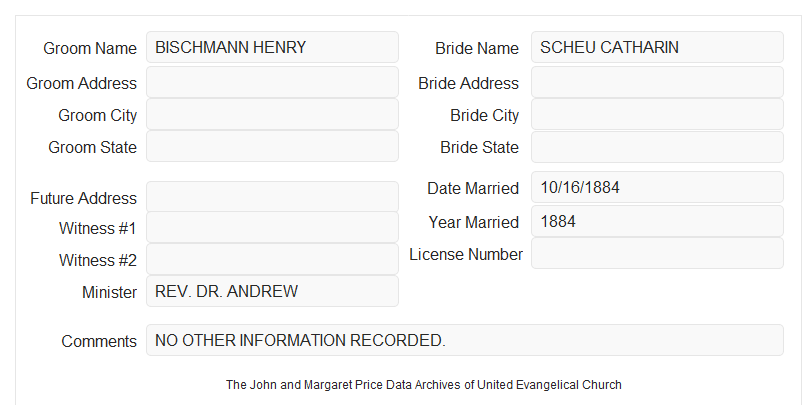Click the Groom Name field
The width and height of the screenshot is (805, 405).
click(x=272, y=47)
